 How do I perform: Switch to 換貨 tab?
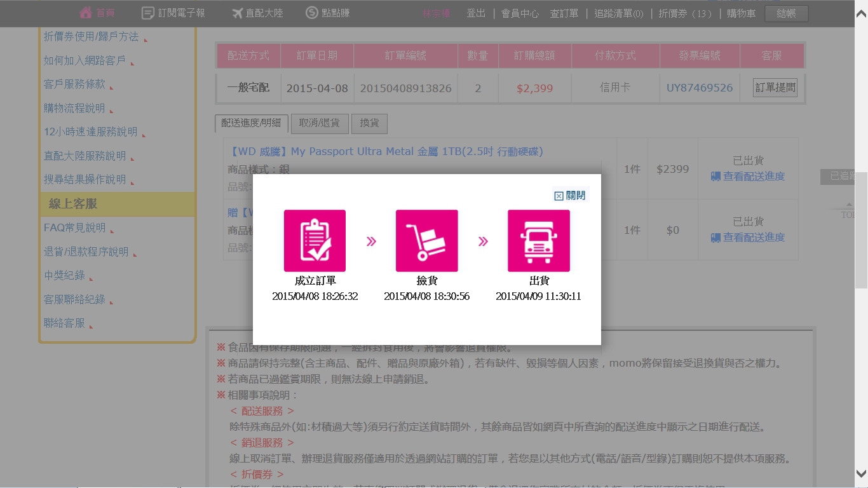tap(369, 123)
